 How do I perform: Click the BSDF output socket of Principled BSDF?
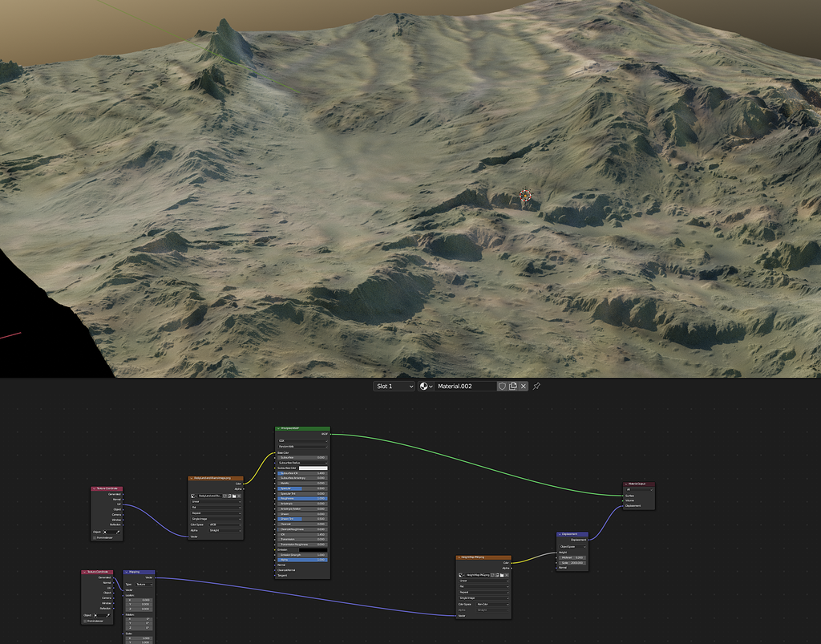[330, 434]
